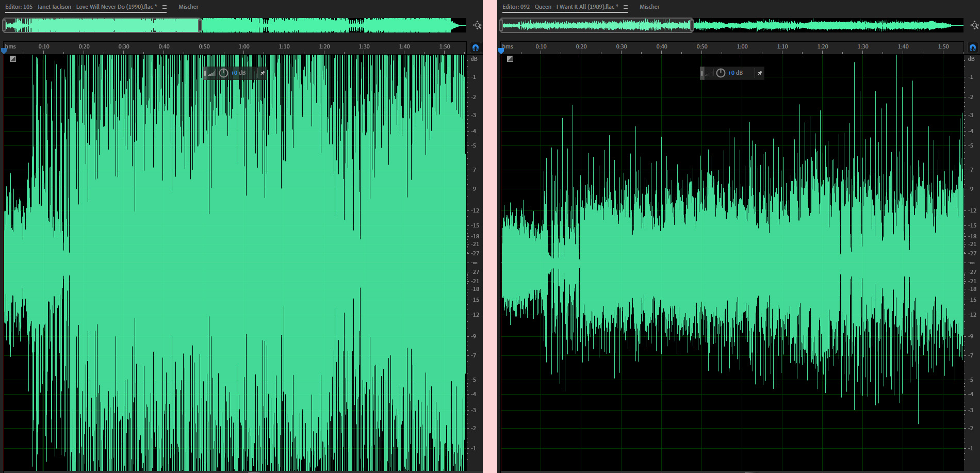The height and width of the screenshot is (473, 980).
Task: Click 1:40 on Queen time ruler
Action: (x=903, y=46)
